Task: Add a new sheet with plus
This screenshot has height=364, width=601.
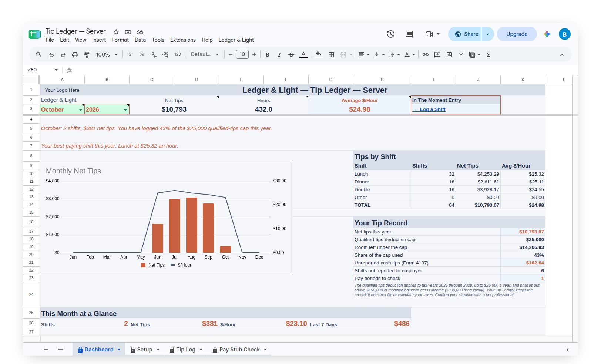Action: (x=46, y=350)
